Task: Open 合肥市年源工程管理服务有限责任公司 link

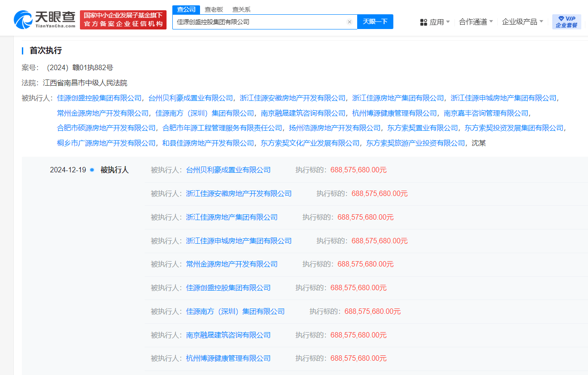Action: 222,128
